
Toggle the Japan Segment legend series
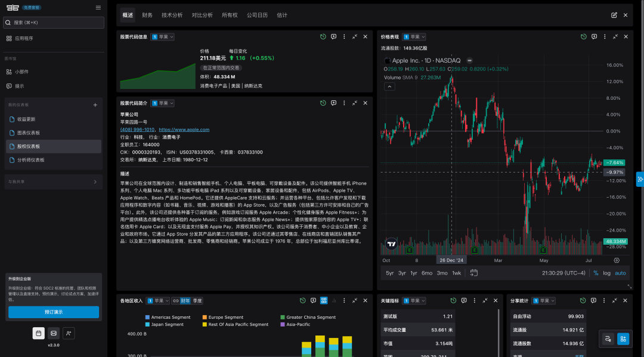coord(165,325)
